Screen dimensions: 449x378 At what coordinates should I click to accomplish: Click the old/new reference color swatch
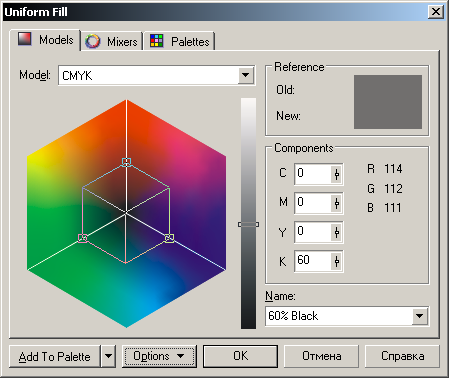click(x=388, y=102)
